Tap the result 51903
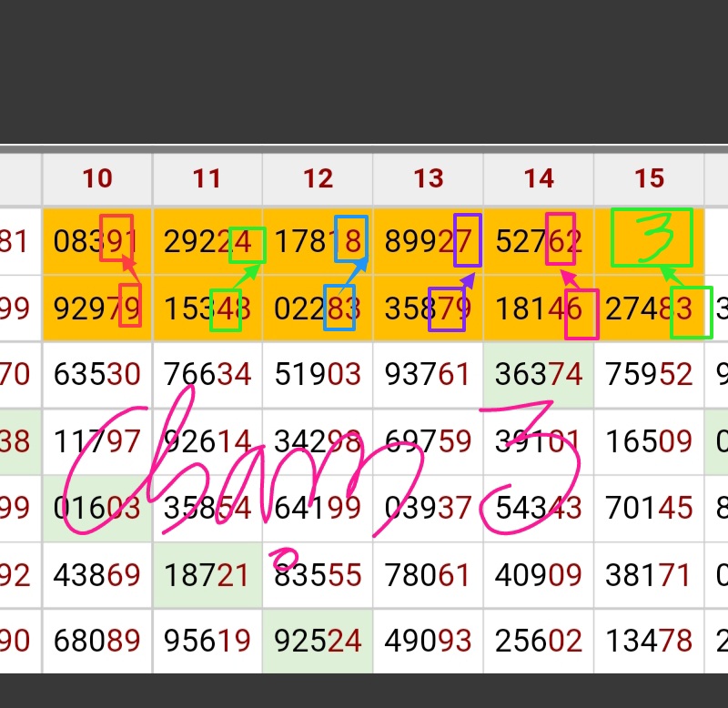 pos(318,375)
